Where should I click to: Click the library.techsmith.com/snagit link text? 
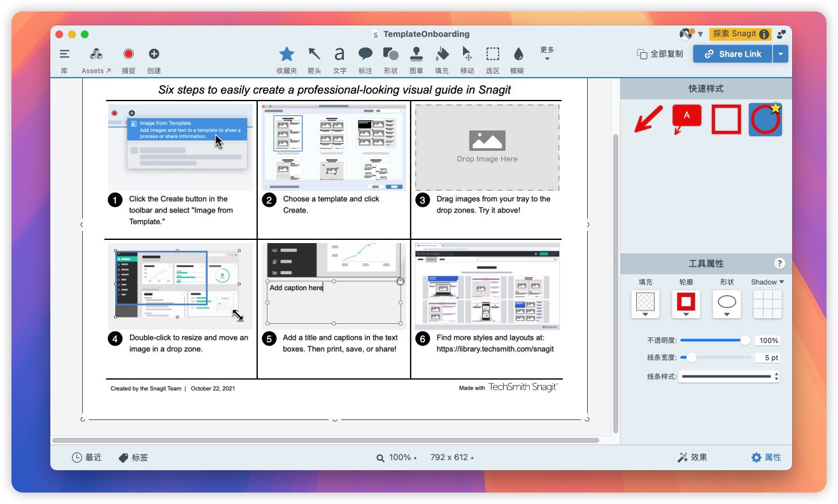point(495,349)
